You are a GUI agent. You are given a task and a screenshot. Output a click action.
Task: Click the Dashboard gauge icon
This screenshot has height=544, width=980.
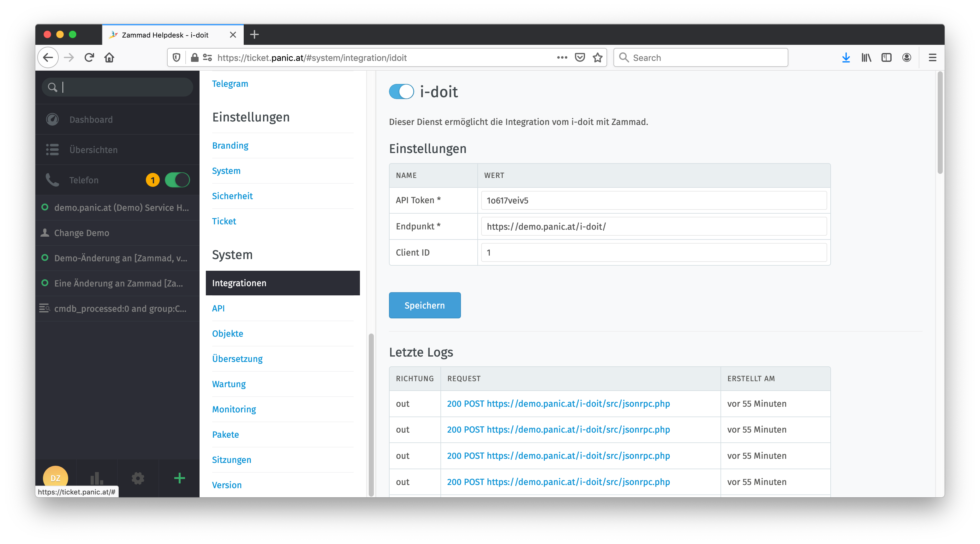tap(52, 119)
